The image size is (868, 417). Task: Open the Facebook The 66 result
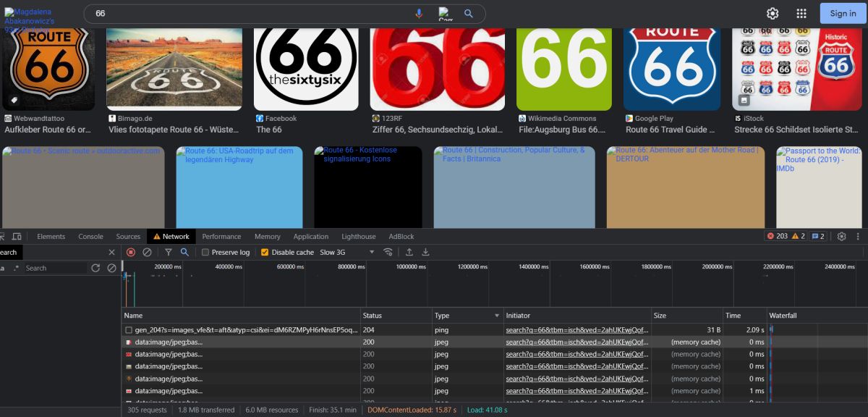point(269,130)
